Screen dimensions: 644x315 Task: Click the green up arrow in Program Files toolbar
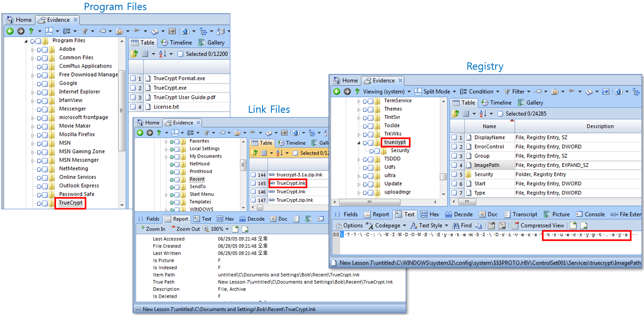(31, 31)
